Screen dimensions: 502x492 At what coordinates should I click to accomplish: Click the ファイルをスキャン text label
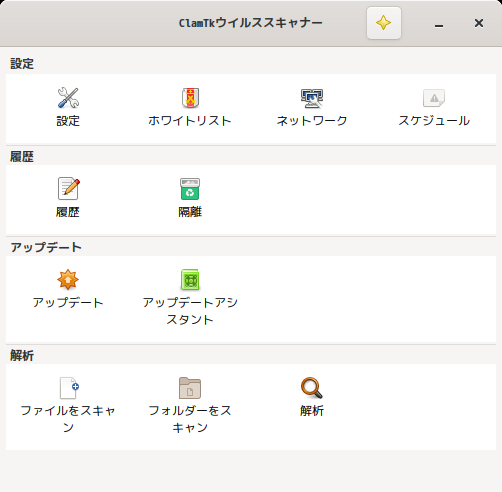pyautogui.click(x=68, y=419)
